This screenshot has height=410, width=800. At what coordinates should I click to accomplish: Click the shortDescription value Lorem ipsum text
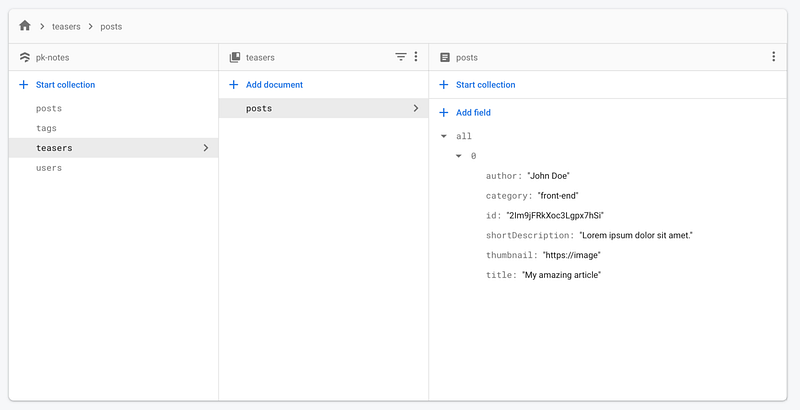(636, 236)
